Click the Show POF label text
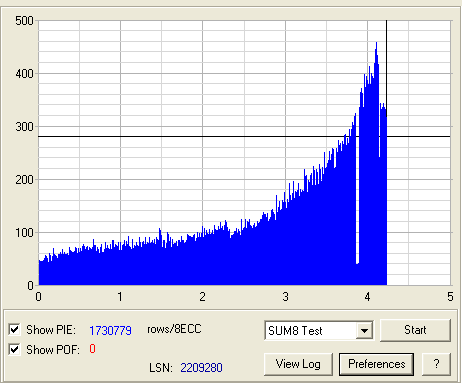 pos(53,350)
